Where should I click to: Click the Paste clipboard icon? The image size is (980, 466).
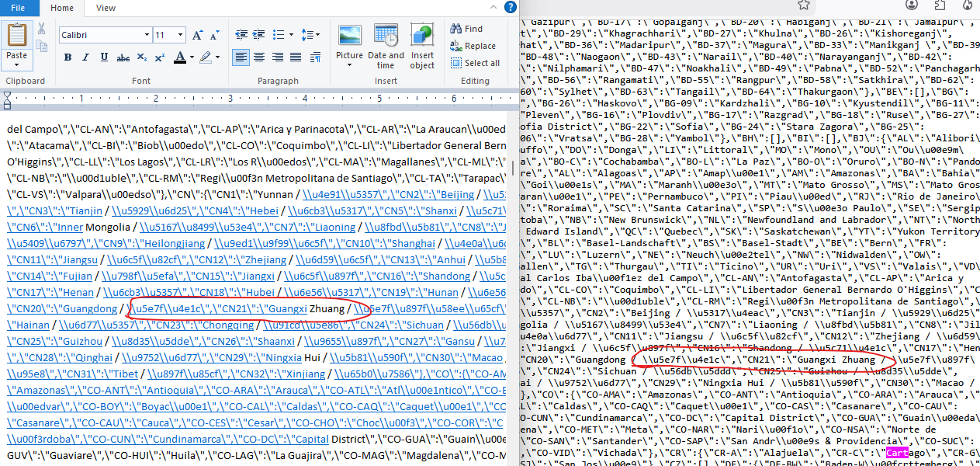pos(16,36)
